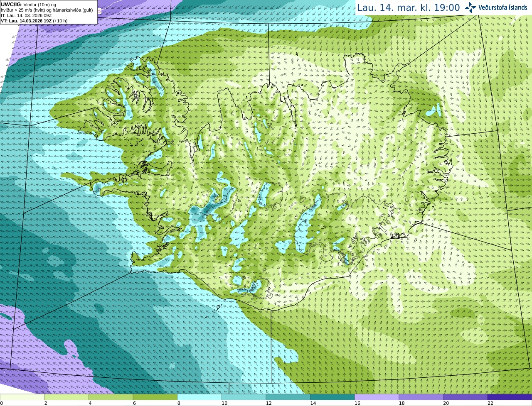Screen dimensions: 532x406
Task: Select the "UWC/IG: Vindur (10m) og" legend line
Action: click(28, 4)
